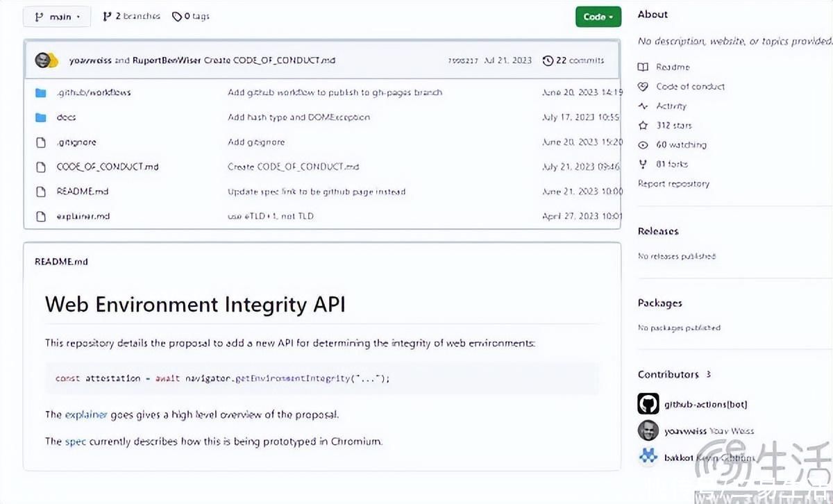
Task: View the 81 forks link
Action: (x=672, y=165)
